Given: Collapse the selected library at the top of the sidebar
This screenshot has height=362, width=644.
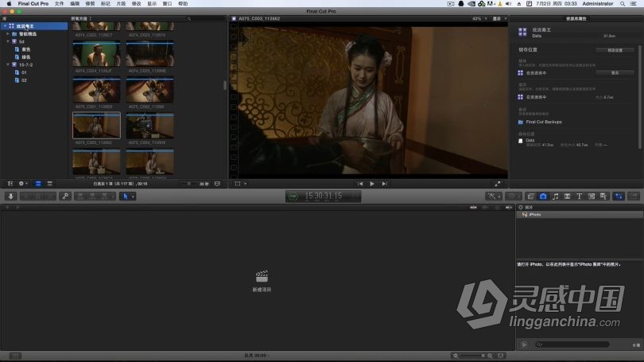Looking at the screenshot, I should pyautogui.click(x=5, y=26).
